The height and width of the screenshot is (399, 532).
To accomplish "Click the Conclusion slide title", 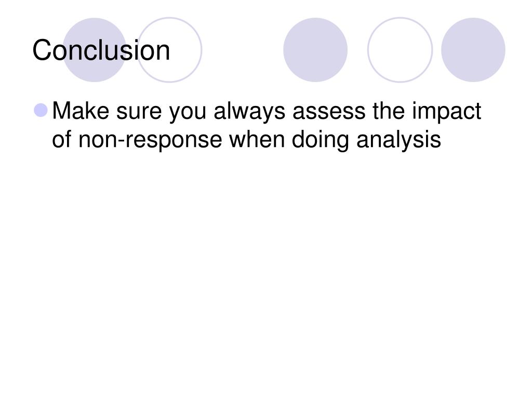I will (101, 50).
